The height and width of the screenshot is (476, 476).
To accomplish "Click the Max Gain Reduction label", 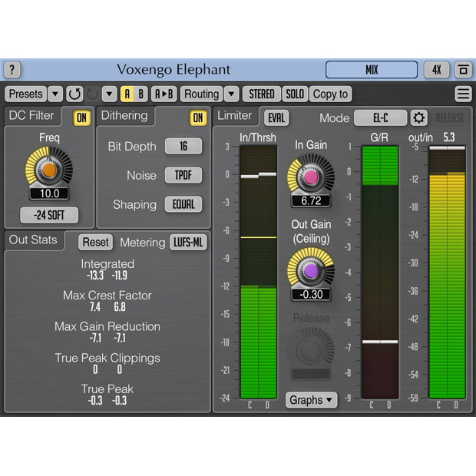I will tap(107, 326).
